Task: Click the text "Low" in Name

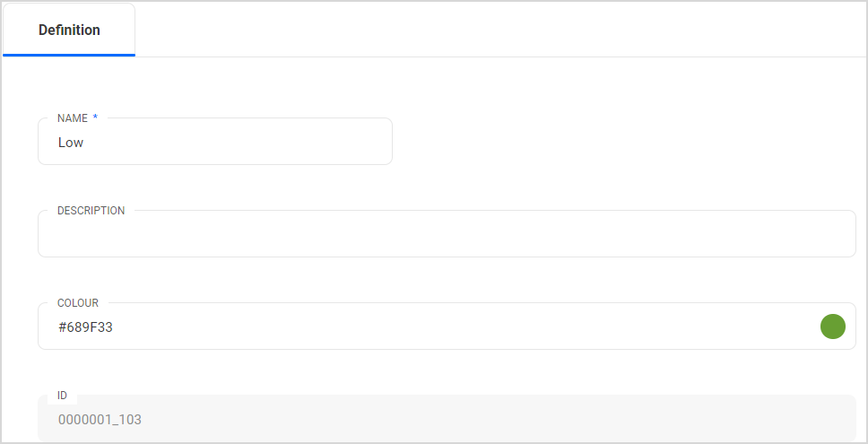Action: [71, 143]
